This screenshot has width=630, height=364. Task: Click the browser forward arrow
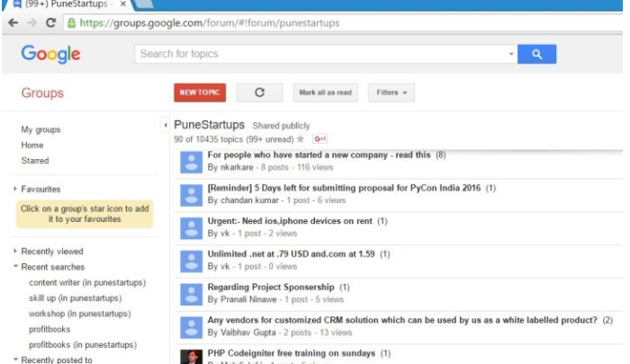coord(31,22)
